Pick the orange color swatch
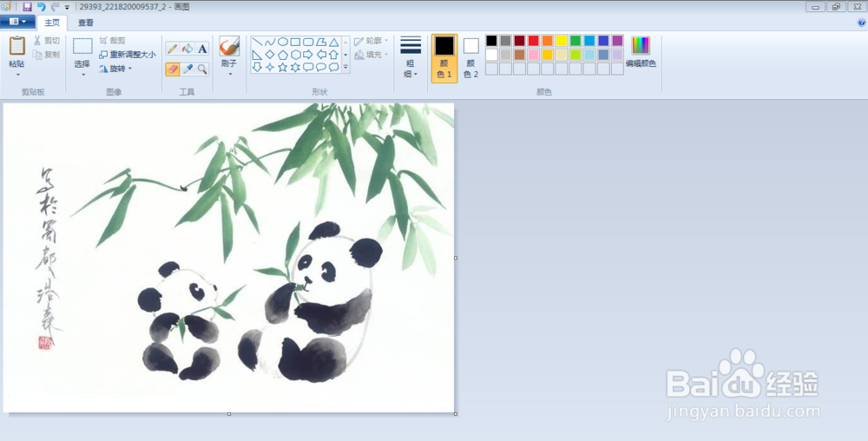Screen dimensions: 868x441 pos(548,41)
